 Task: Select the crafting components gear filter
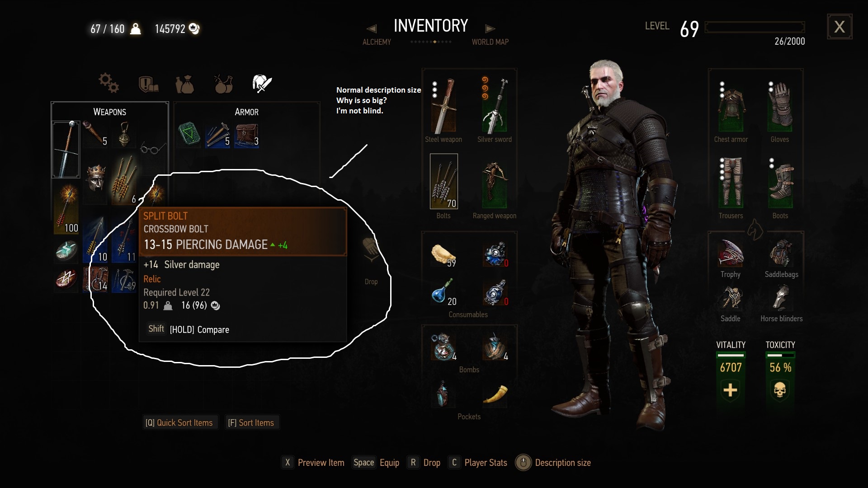(109, 83)
